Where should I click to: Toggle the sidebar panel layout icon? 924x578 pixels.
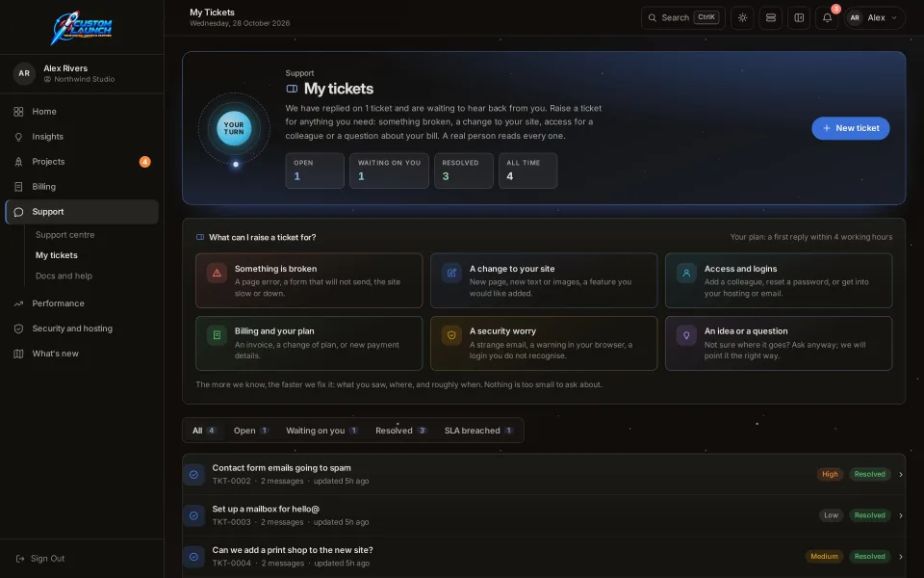[x=799, y=17]
